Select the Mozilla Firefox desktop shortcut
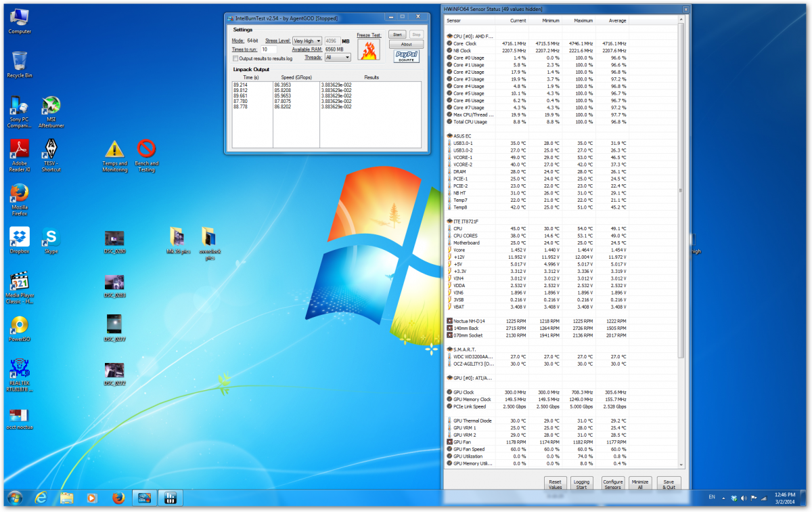This screenshot has width=812, height=512. [20, 200]
